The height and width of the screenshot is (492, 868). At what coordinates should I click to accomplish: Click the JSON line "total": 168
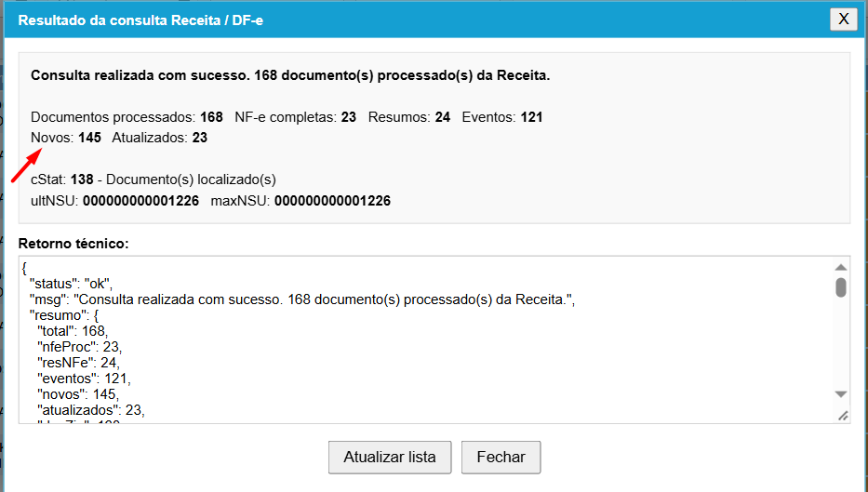[73, 331]
